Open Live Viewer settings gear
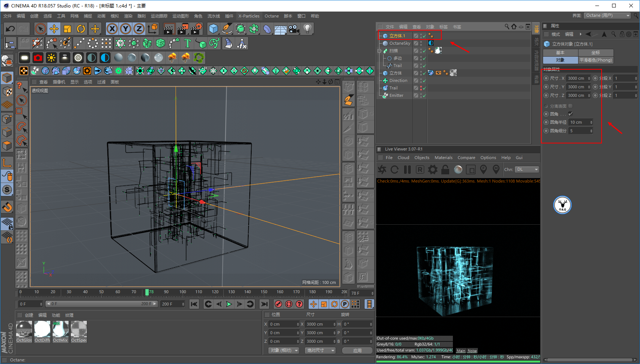 coord(433,170)
